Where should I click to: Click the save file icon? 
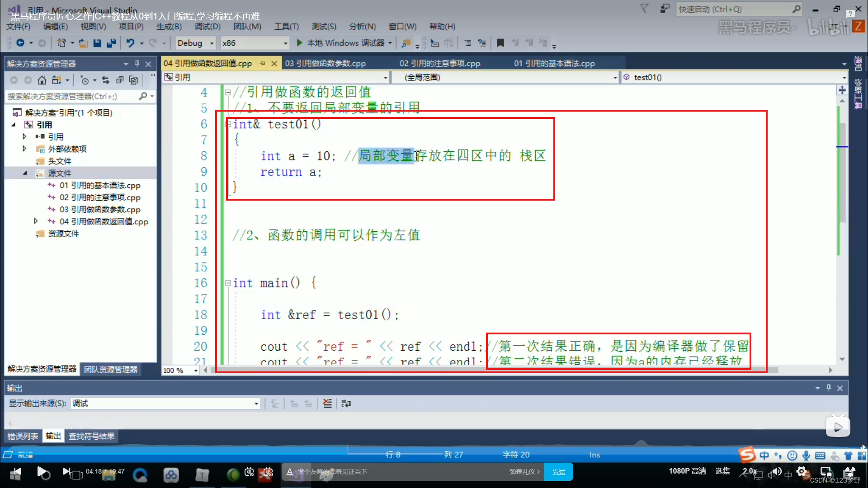coord(97,43)
